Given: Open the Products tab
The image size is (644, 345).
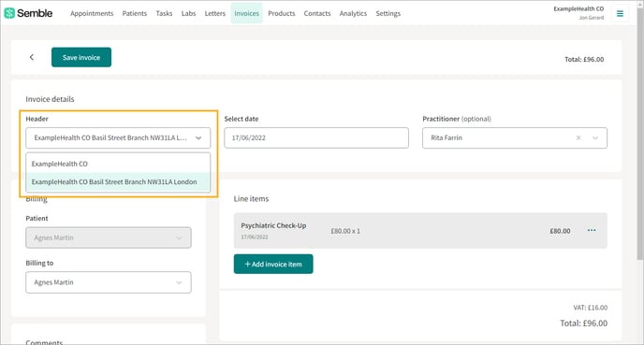Looking at the screenshot, I should pos(282,13).
